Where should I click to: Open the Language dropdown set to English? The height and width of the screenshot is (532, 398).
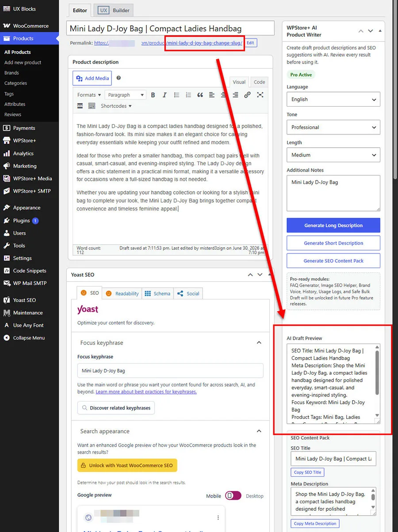(x=333, y=100)
